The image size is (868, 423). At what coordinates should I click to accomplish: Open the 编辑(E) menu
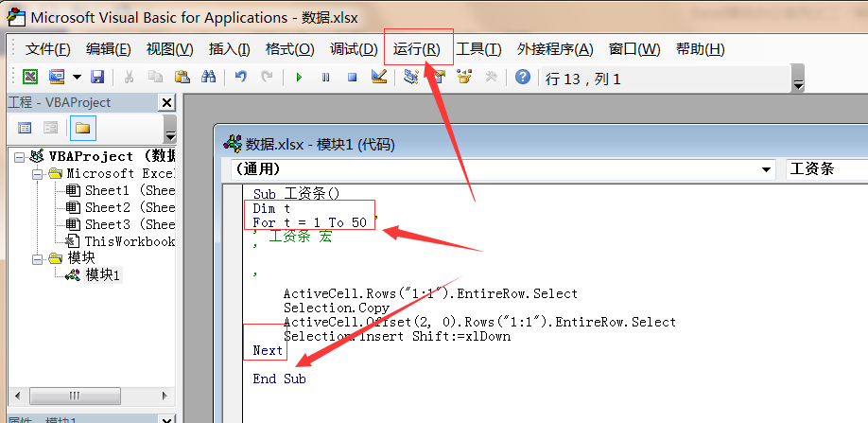pos(109,49)
